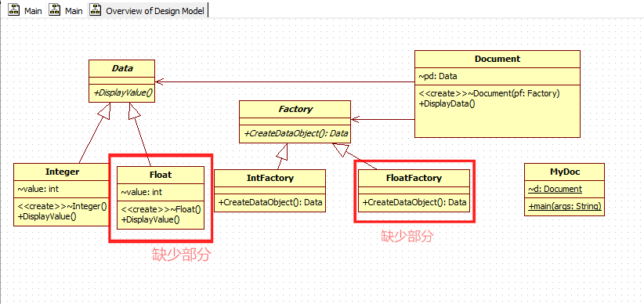The image size is (644, 304).
Task: Select generalization arrow from FloatFactory to Factory
Action: pos(354,156)
